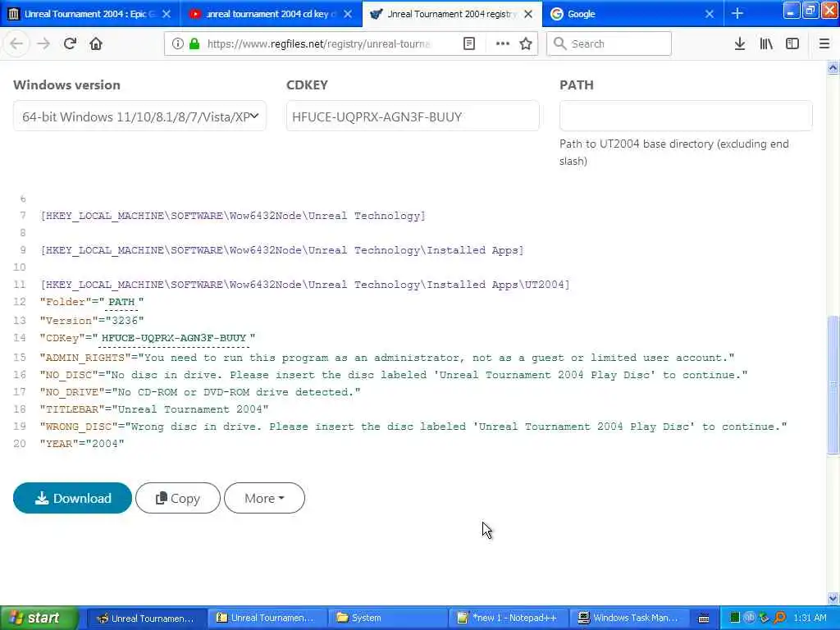
Task: Click line 9 Installed Apps key
Action: pos(282,250)
